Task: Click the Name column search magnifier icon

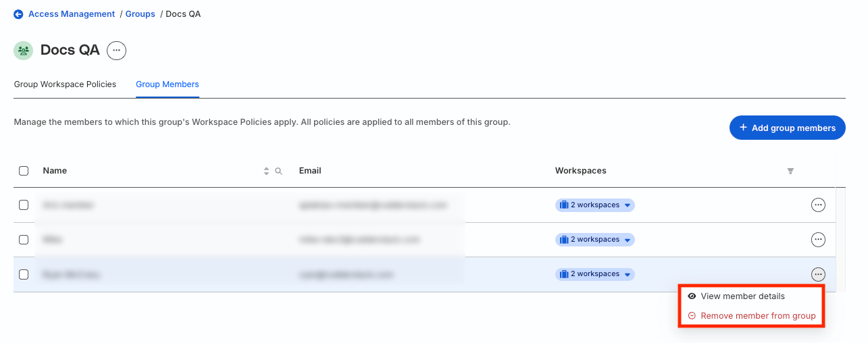Action: point(278,171)
